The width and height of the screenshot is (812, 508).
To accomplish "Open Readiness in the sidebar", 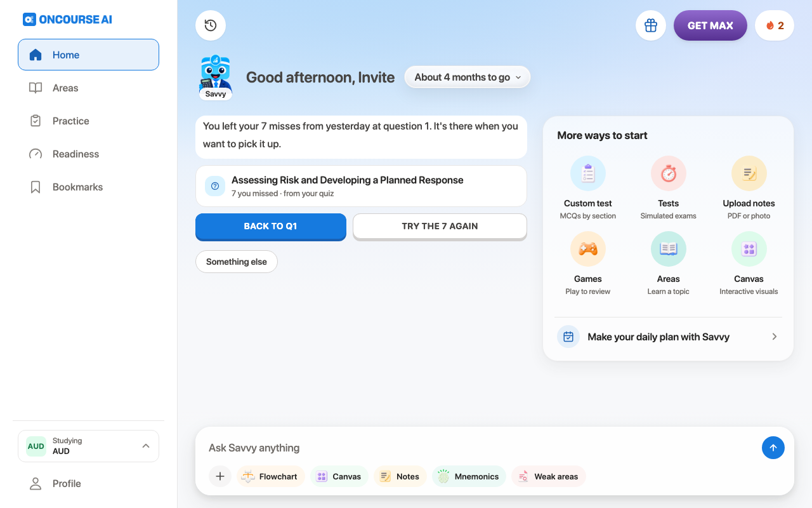I will pos(88,154).
